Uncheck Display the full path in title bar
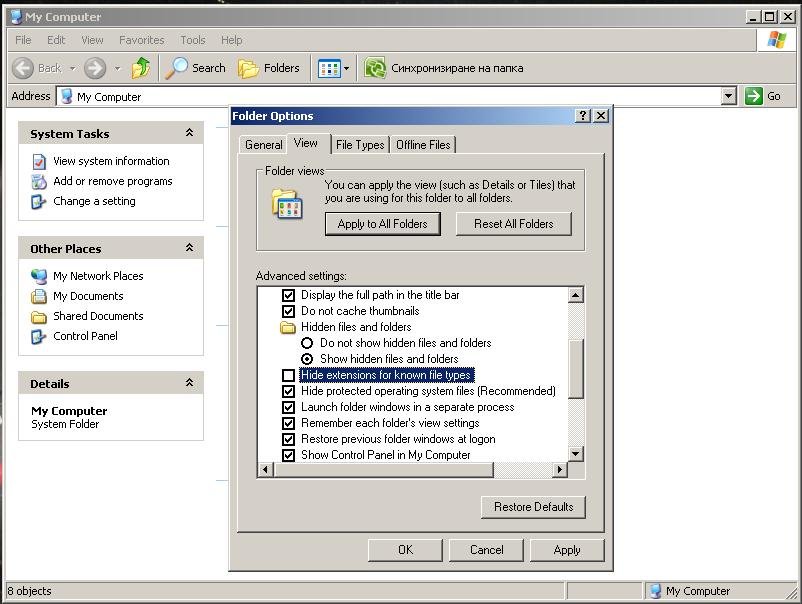 tap(288, 295)
